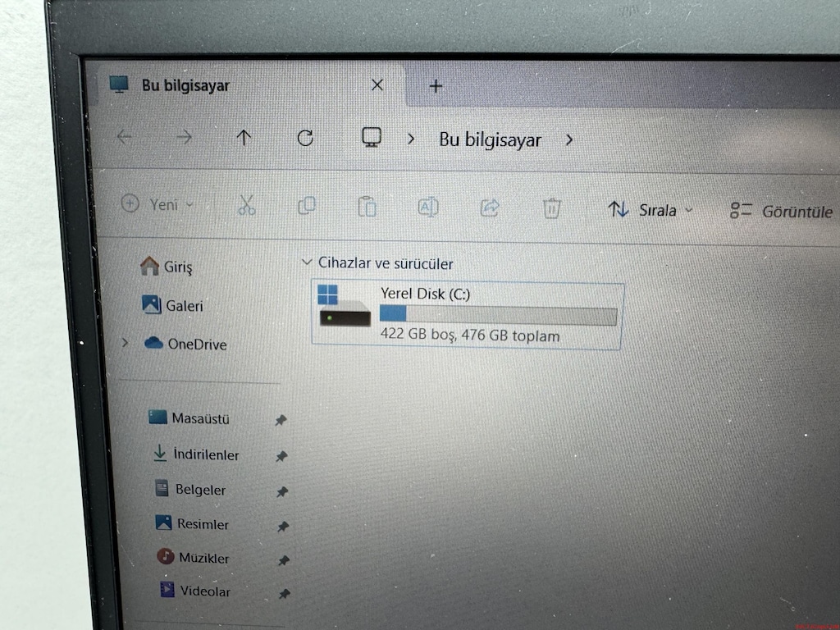Refresh the current folder view
This screenshot has width=840, height=630.
click(305, 138)
